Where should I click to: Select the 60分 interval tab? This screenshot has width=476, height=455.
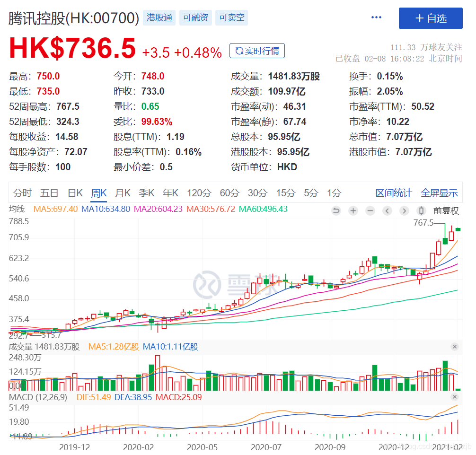[229, 193]
